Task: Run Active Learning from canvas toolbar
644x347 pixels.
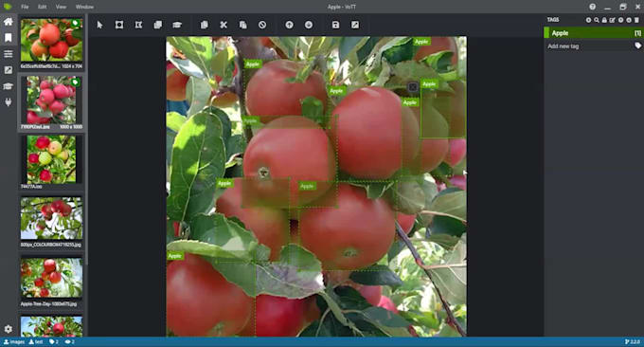Action: [x=177, y=25]
